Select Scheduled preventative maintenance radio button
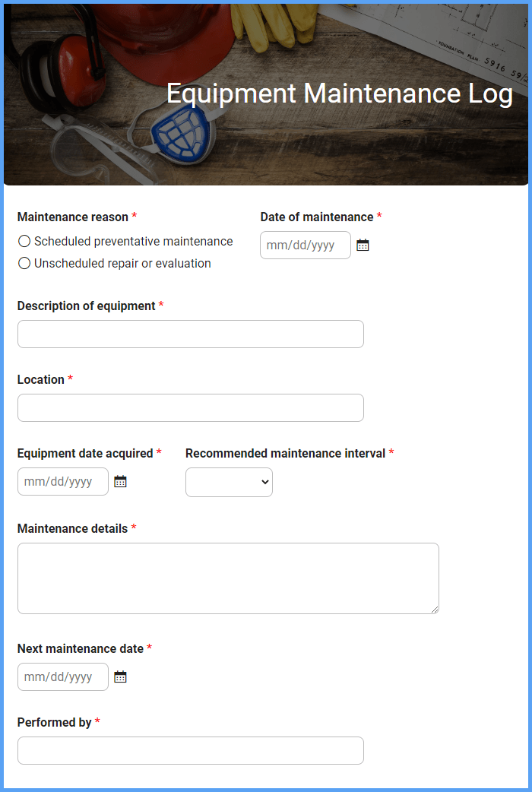The height and width of the screenshot is (792, 532). point(24,242)
